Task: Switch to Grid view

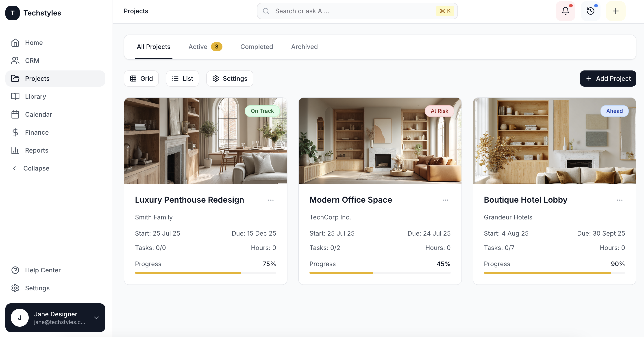Action: click(x=141, y=79)
